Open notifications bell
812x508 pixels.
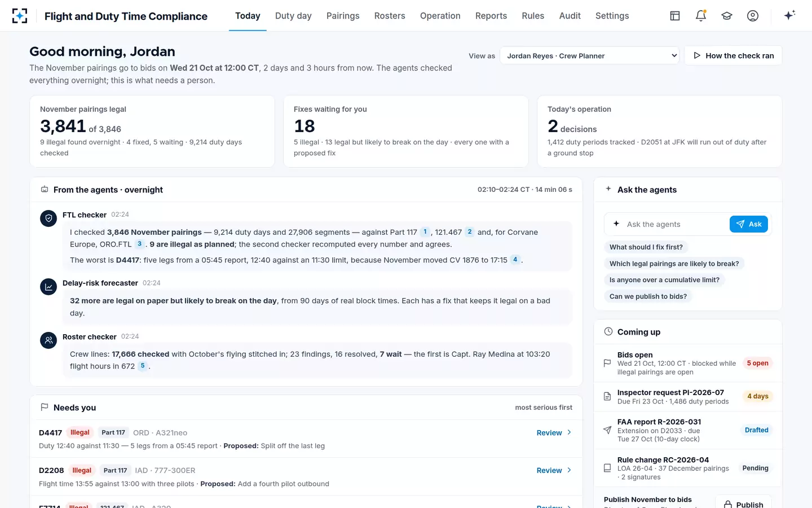[x=701, y=16]
